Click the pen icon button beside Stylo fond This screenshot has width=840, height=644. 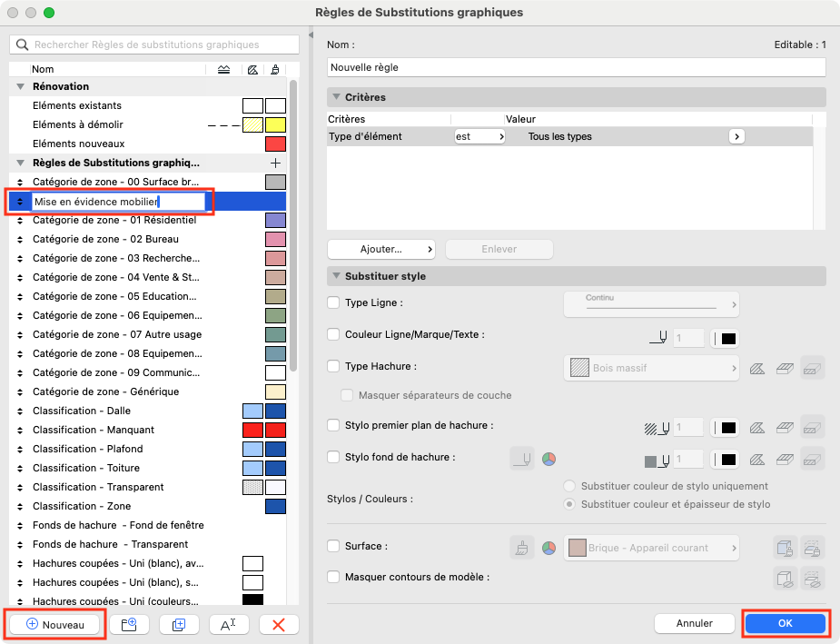click(x=522, y=460)
